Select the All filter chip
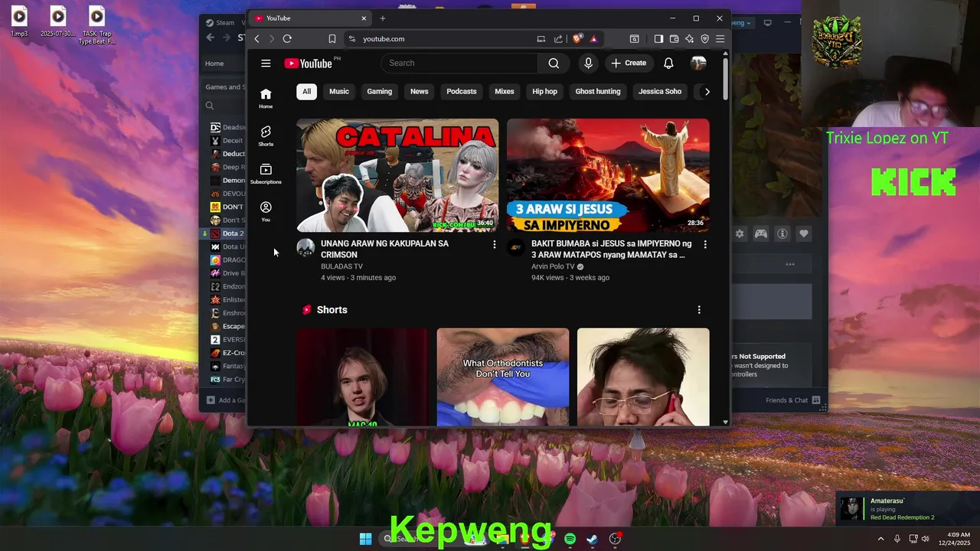The height and width of the screenshot is (551, 980). tap(306, 92)
